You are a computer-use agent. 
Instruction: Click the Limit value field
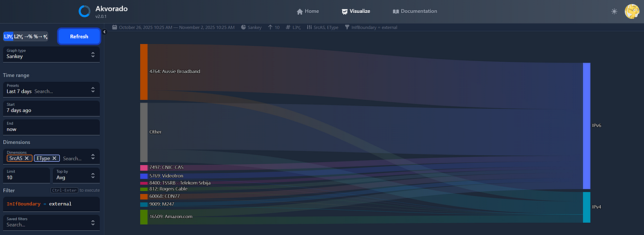click(26, 175)
